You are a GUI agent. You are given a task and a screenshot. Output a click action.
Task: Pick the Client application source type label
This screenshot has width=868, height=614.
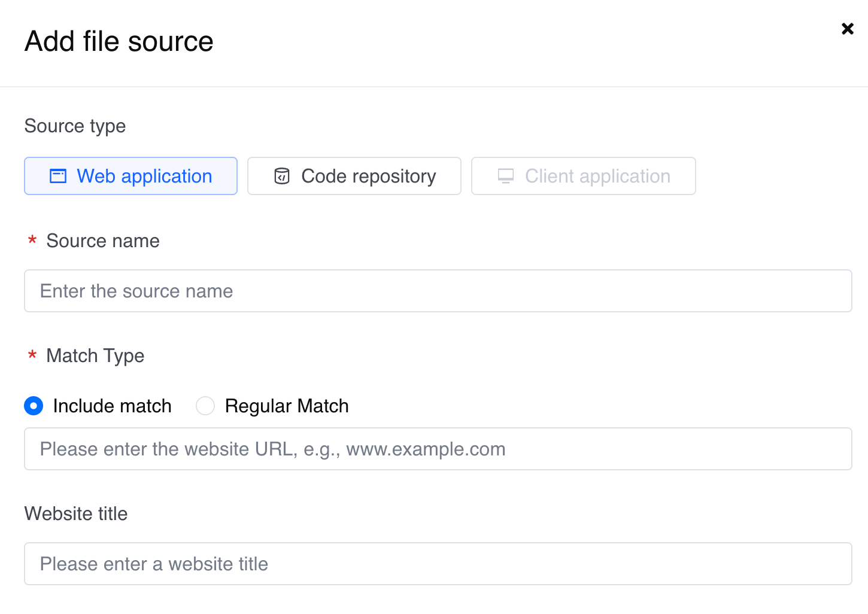tap(597, 176)
